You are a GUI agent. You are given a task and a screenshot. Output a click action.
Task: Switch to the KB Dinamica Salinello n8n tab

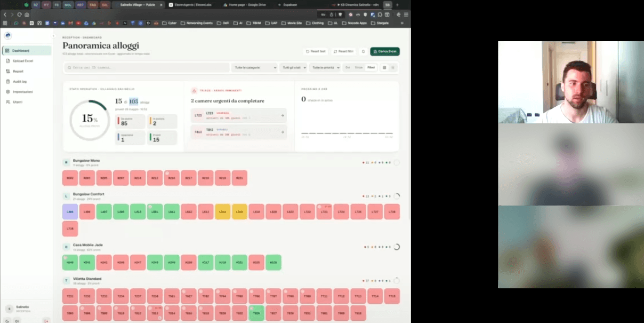(x=355, y=4)
